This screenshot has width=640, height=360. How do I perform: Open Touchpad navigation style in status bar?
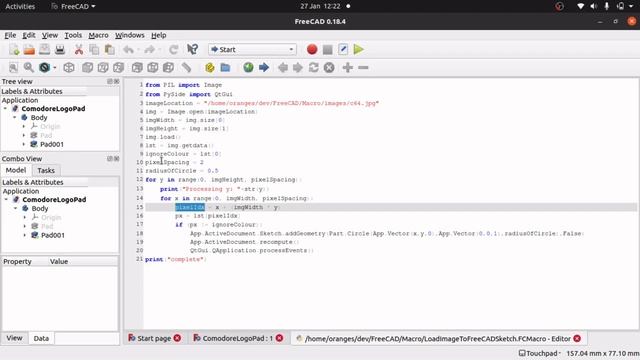(539, 353)
